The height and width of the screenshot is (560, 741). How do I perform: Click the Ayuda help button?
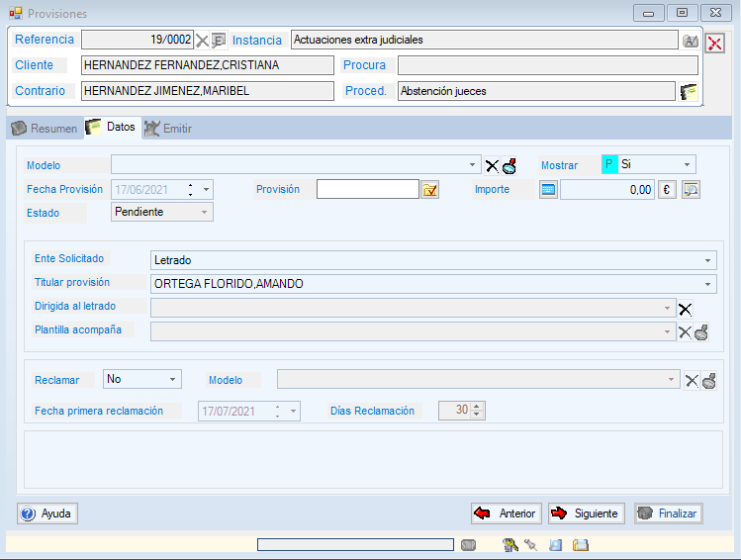47,513
